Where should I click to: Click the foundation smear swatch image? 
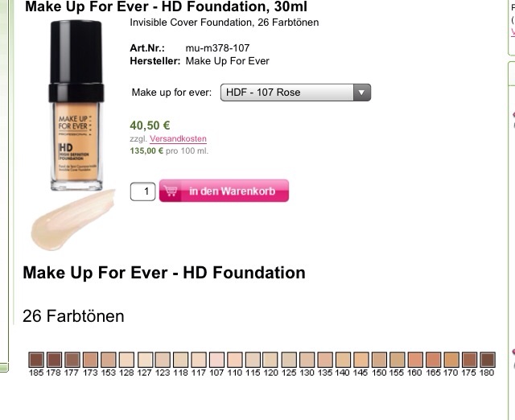pos(73,220)
